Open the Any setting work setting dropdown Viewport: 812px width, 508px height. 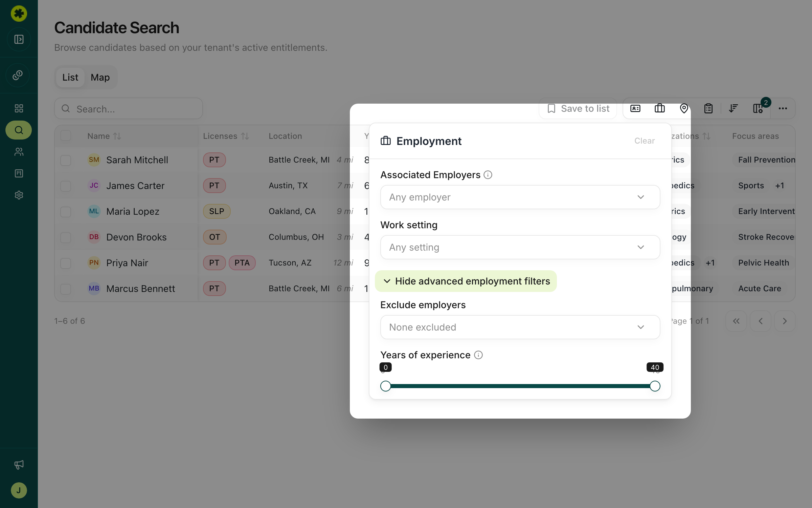(520, 247)
